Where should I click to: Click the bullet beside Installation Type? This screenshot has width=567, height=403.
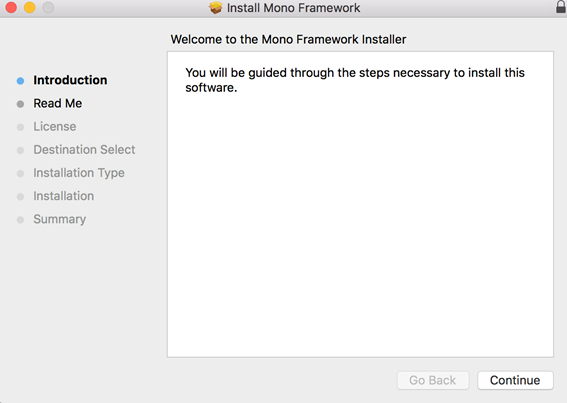(x=21, y=174)
